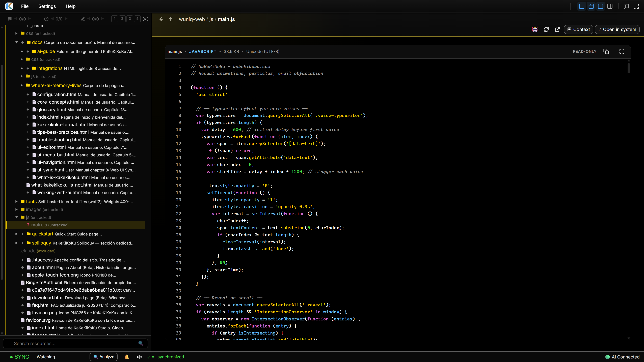
Task: Expand the fonts folder
Action: coord(16,201)
